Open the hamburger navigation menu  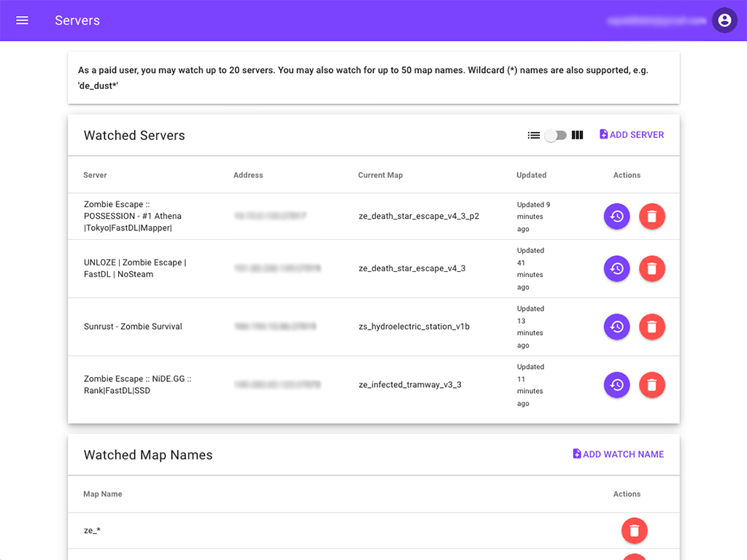pyautogui.click(x=22, y=20)
